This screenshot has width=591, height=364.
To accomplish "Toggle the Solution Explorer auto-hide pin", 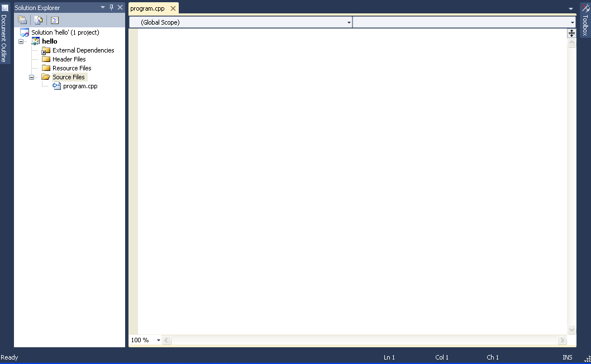I will point(111,7).
